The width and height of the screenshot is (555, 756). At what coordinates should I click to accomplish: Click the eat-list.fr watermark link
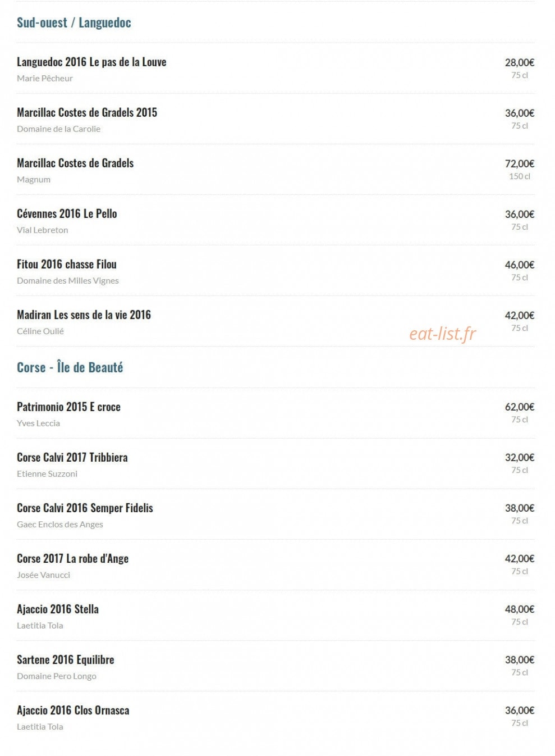pos(443,334)
